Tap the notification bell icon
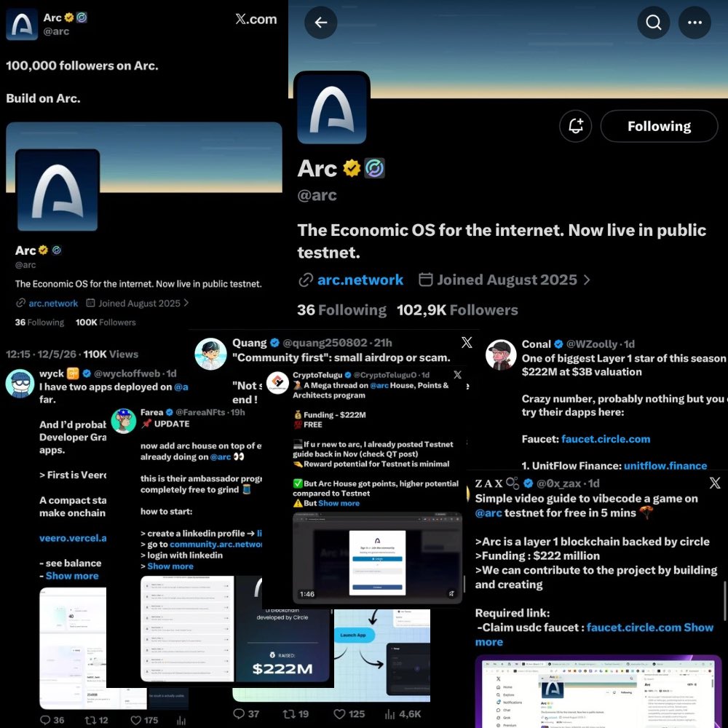 pos(576,126)
